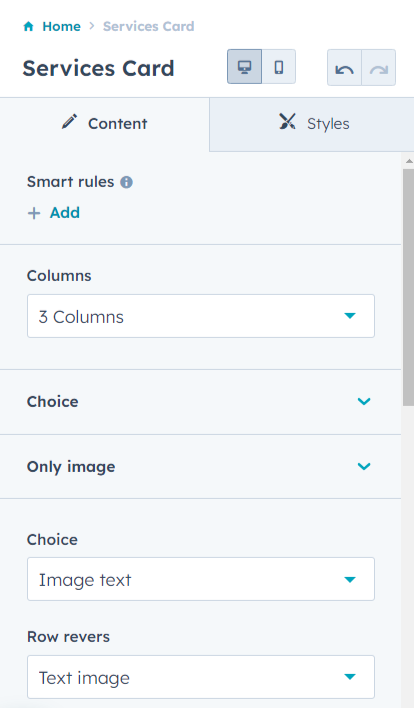
Task: Click the pencil icon on Content tab
Action: 70,122
